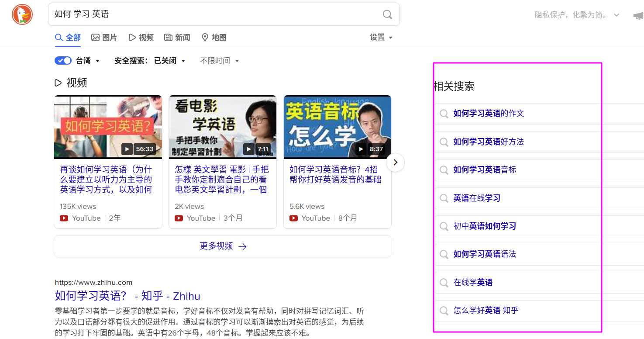Click related search 在线学英语
The width and height of the screenshot is (644, 339).
pyautogui.click(x=473, y=283)
